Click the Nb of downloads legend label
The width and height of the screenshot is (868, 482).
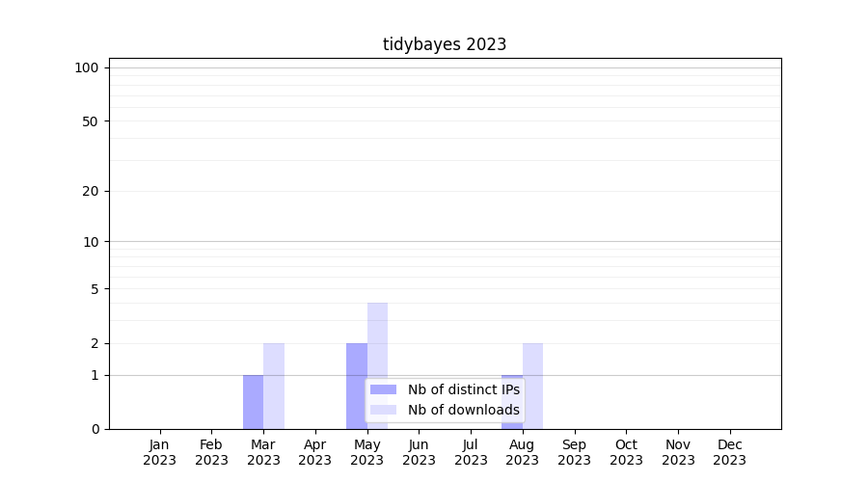click(x=463, y=410)
